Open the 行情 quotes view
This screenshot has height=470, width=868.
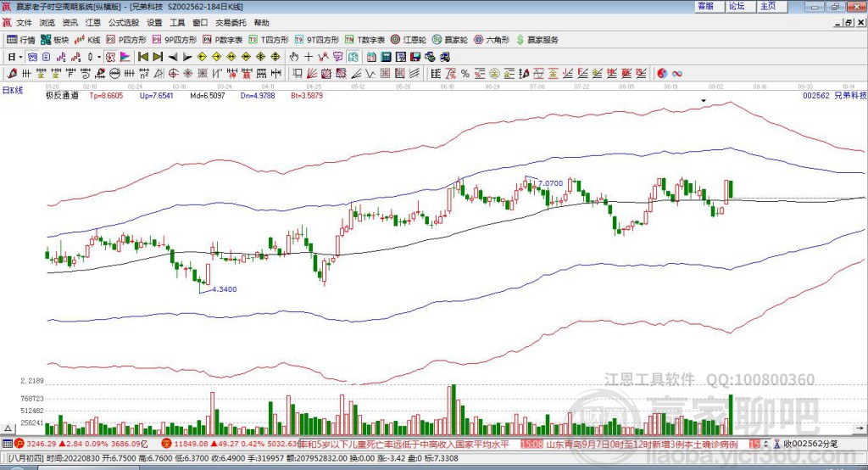[20, 40]
